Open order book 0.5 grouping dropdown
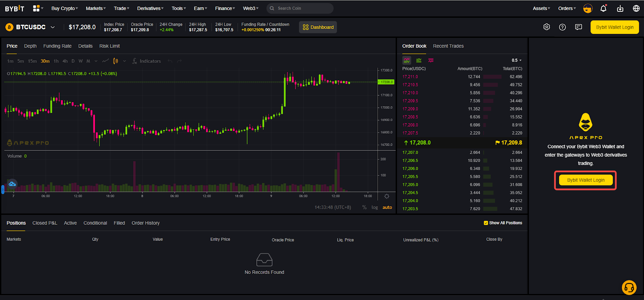The image size is (644, 300). click(517, 60)
